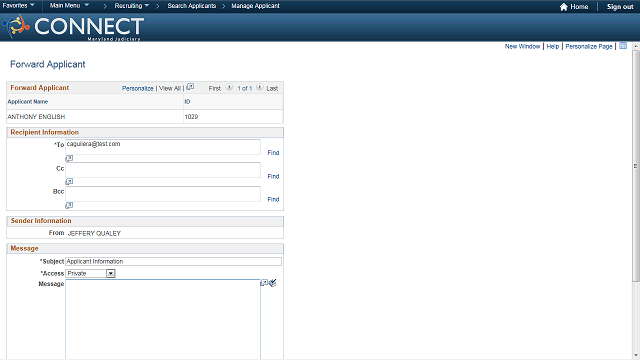Screen dimensions: 640x360
Task: Click the page vertical scrollbar
Action: coord(636,166)
